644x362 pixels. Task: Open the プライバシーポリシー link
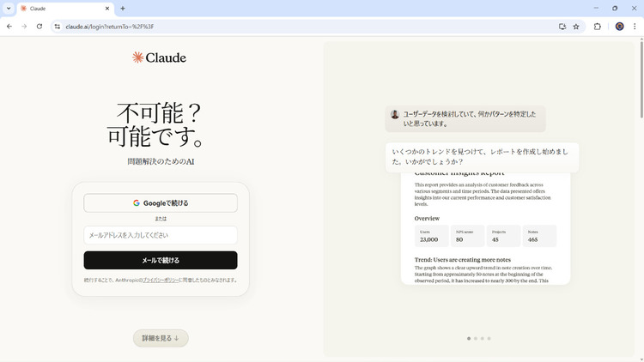(x=160, y=280)
